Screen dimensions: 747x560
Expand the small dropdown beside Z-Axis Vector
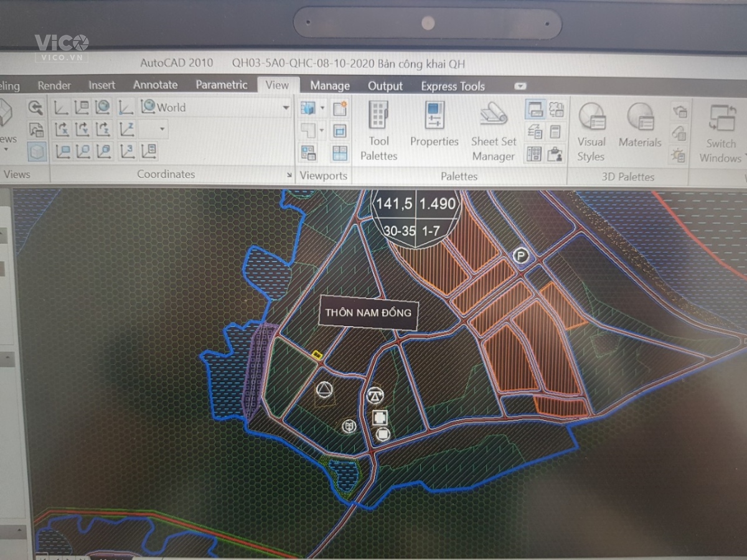click(162, 129)
